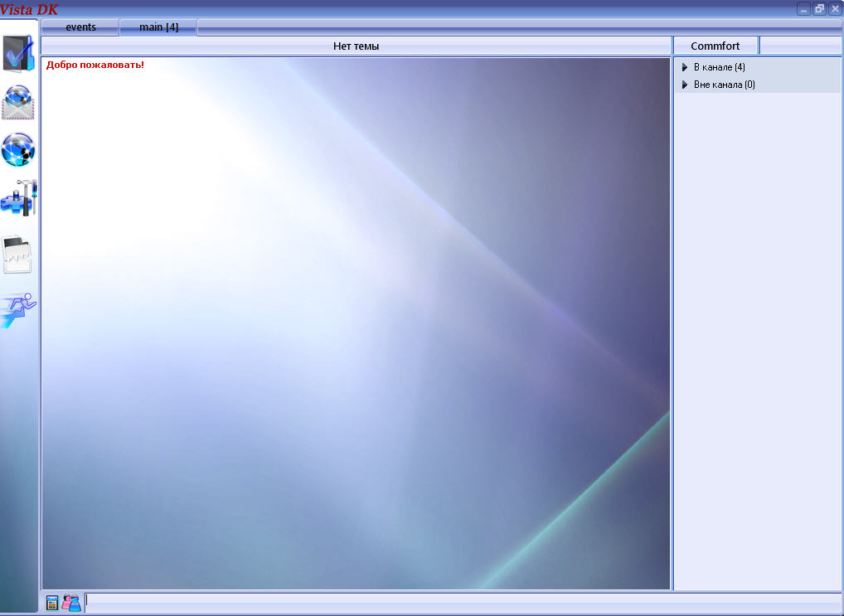Click the blank header button next to Commfort
This screenshot has width=844, height=616.
800,46
